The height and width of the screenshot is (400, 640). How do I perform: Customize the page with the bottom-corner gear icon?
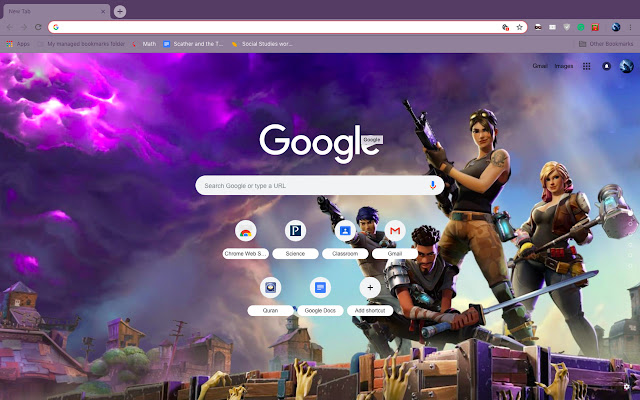click(x=627, y=386)
